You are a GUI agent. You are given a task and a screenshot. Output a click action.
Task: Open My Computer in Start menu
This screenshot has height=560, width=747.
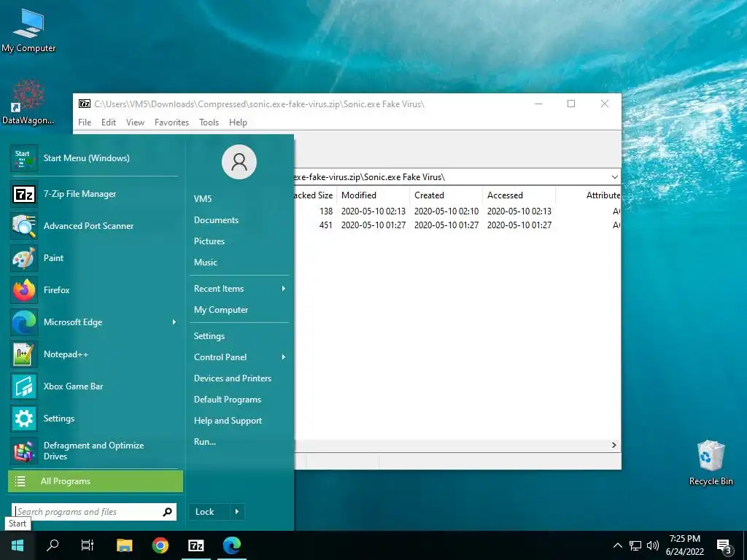[221, 310]
